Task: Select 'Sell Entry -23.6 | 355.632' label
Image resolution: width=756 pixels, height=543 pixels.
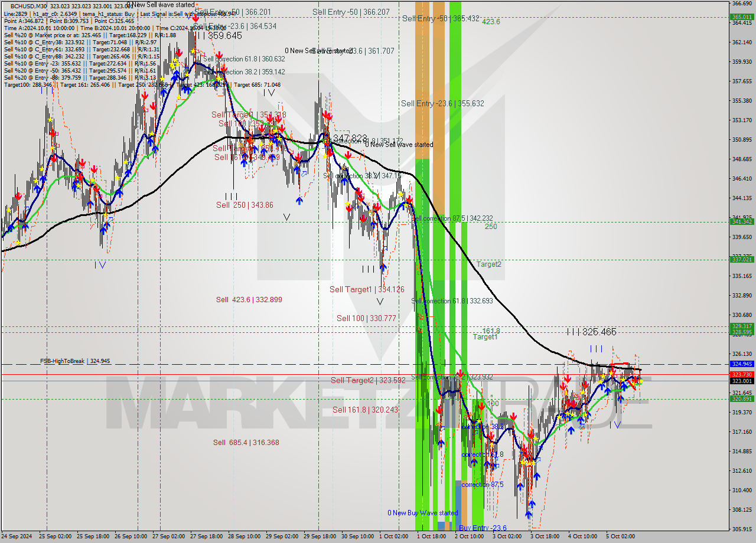Action: [442, 103]
